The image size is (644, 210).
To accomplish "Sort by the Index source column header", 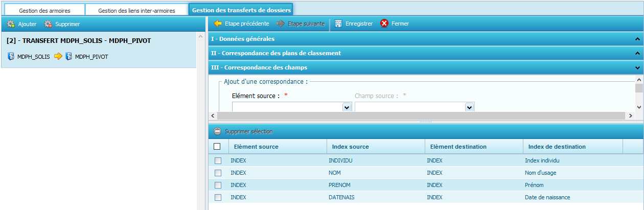I will [x=350, y=147].
